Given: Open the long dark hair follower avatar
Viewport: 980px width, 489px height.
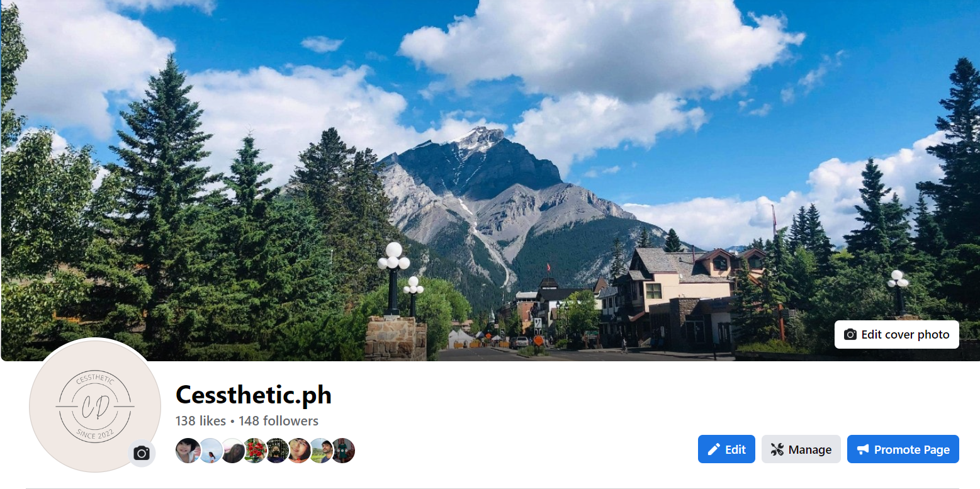Looking at the screenshot, I should [233, 451].
